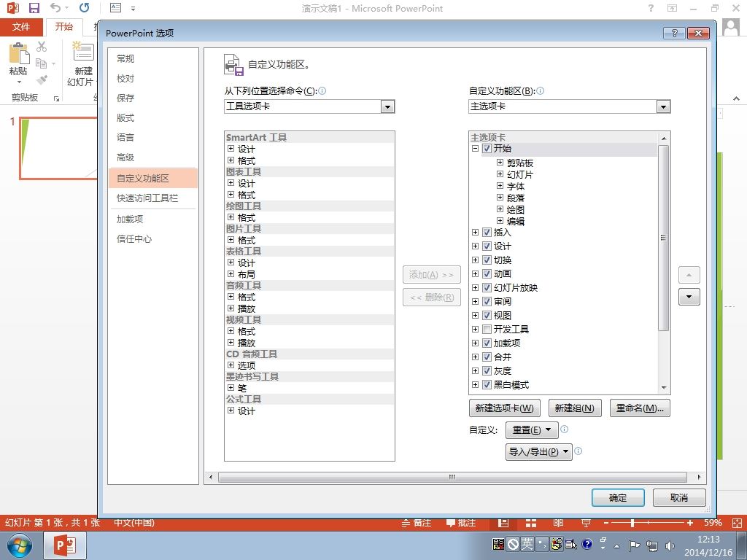
Task: Select slide 1 thumbnail
Action: point(59,148)
